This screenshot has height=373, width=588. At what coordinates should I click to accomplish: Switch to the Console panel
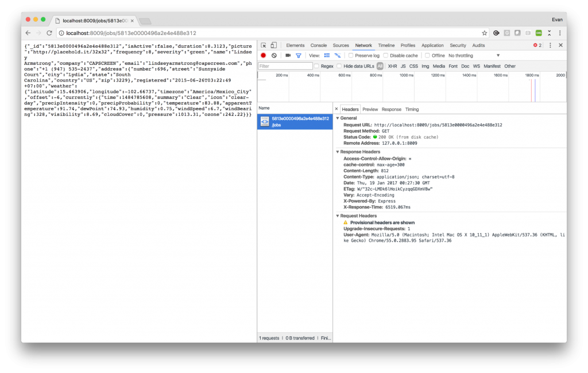point(319,45)
